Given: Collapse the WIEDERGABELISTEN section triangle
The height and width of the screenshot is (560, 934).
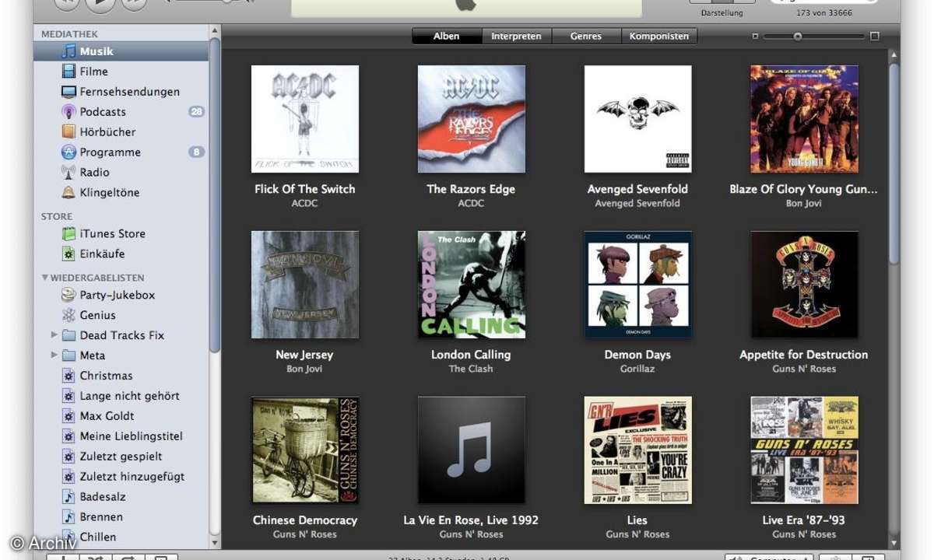Looking at the screenshot, I should click(45, 278).
